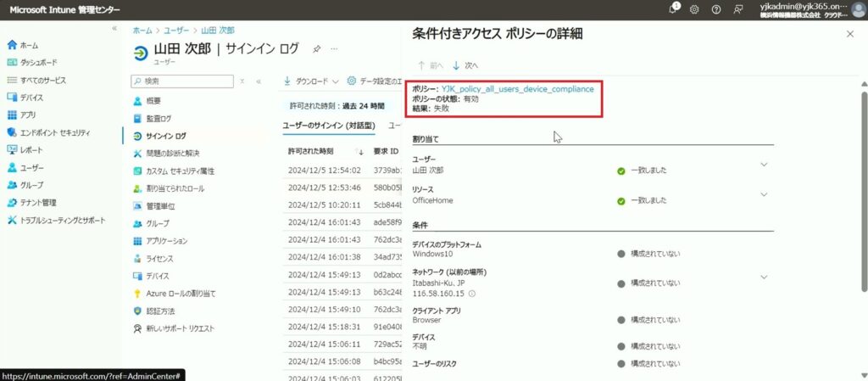Change the 許可された時刻 過去 24 時間 filter

pos(337,105)
